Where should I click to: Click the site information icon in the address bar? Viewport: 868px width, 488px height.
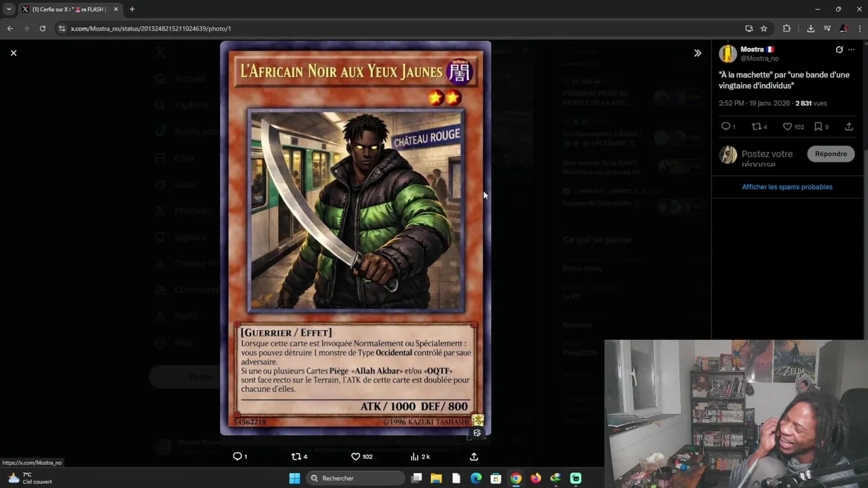(x=62, y=28)
